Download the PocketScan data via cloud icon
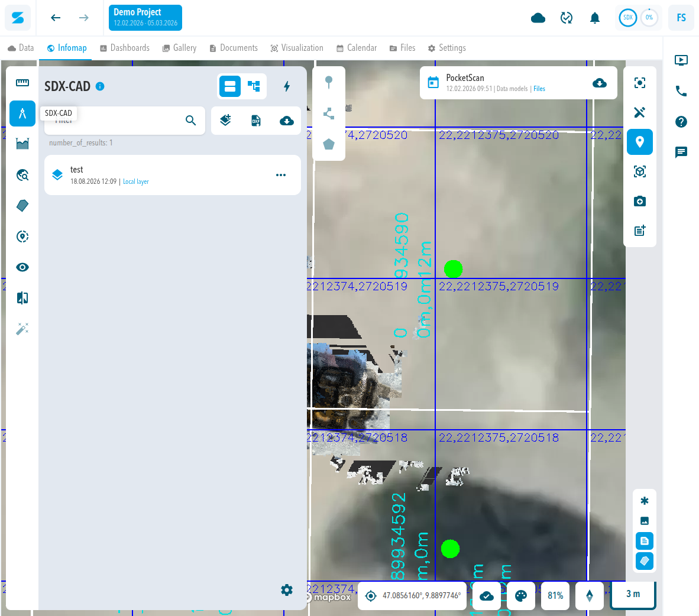Viewport: 699px width, 616px height. (x=600, y=83)
